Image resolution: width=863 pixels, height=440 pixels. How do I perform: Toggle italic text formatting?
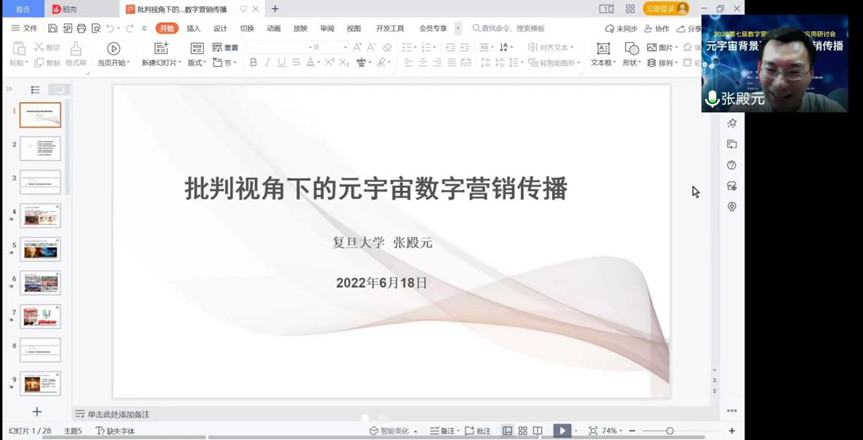point(267,63)
